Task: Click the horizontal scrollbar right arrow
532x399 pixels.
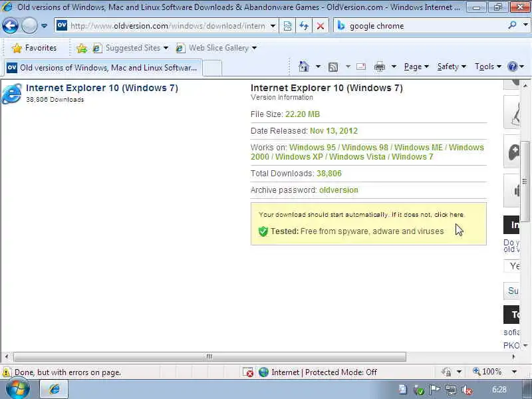Action: click(513, 356)
